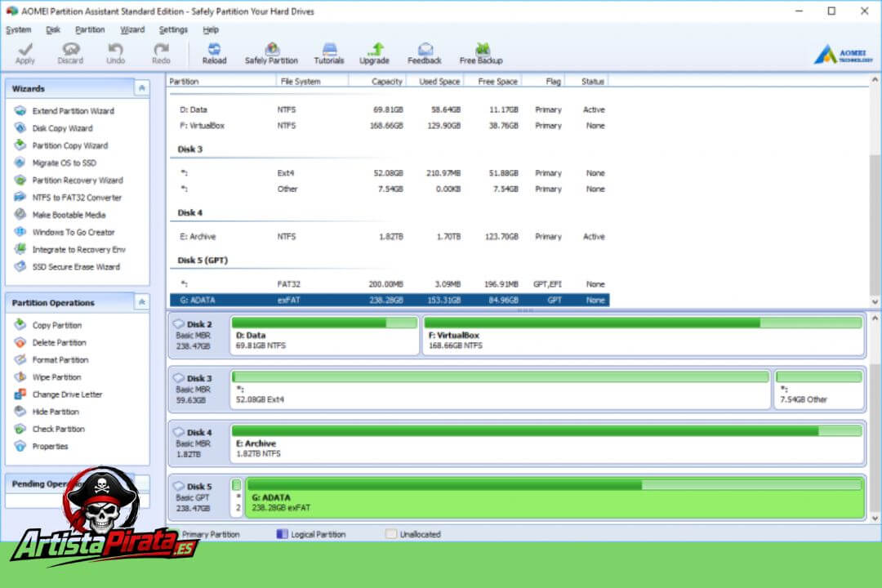Open Safely Partition tool

pyautogui.click(x=271, y=53)
